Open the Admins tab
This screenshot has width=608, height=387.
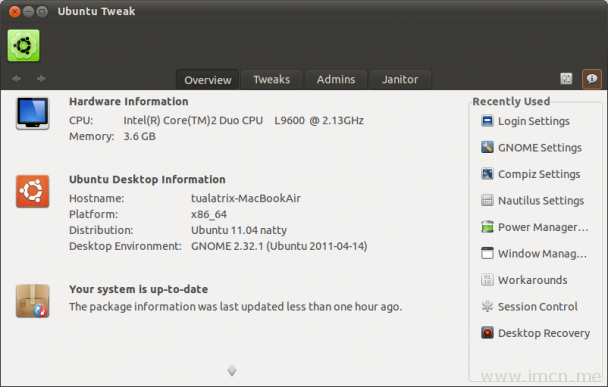(336, 79)
